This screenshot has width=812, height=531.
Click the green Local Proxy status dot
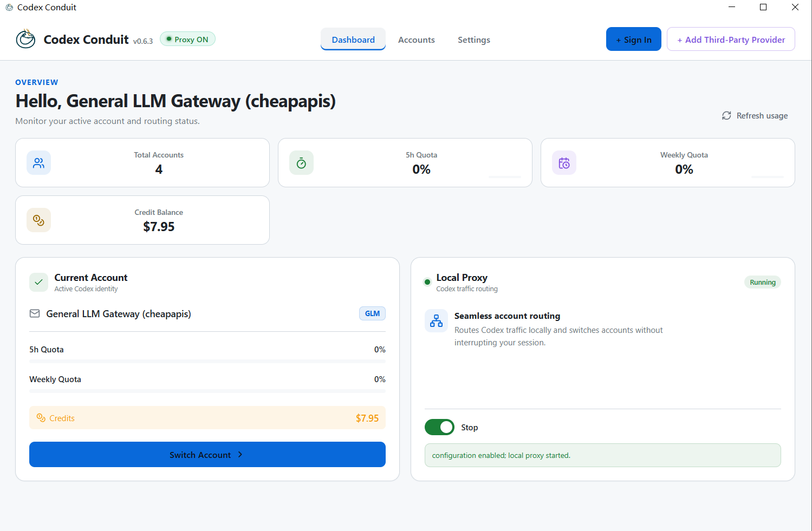point(427,282)
